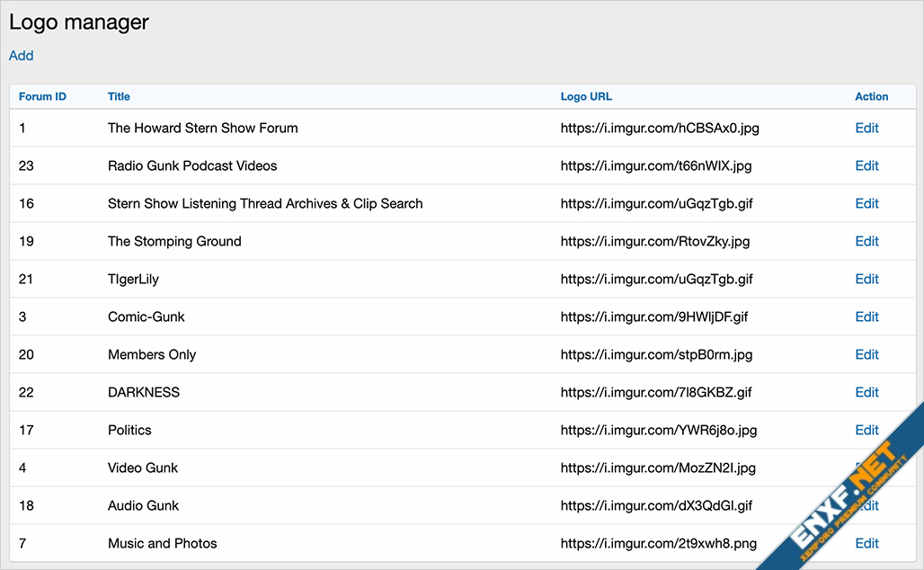Click forum ID 16 cell
This screenshot has width=924, height=570.
26,203
